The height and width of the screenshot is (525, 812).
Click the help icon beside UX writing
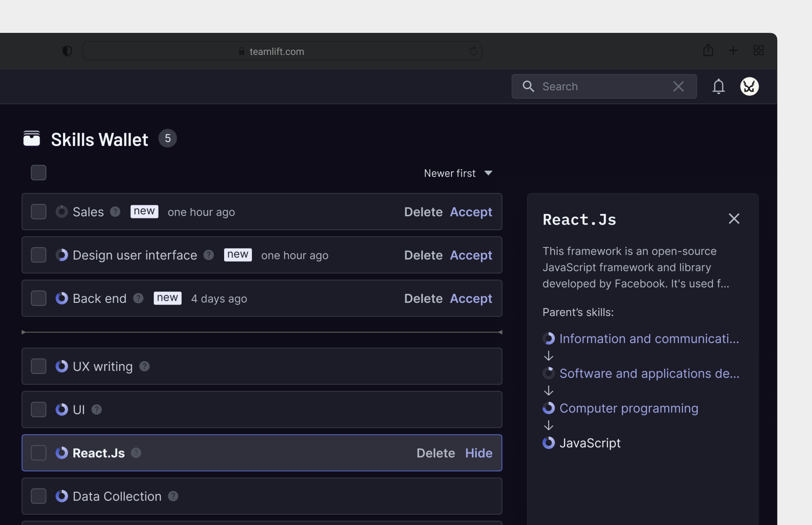pyautogui.click(x=144, y=366)
